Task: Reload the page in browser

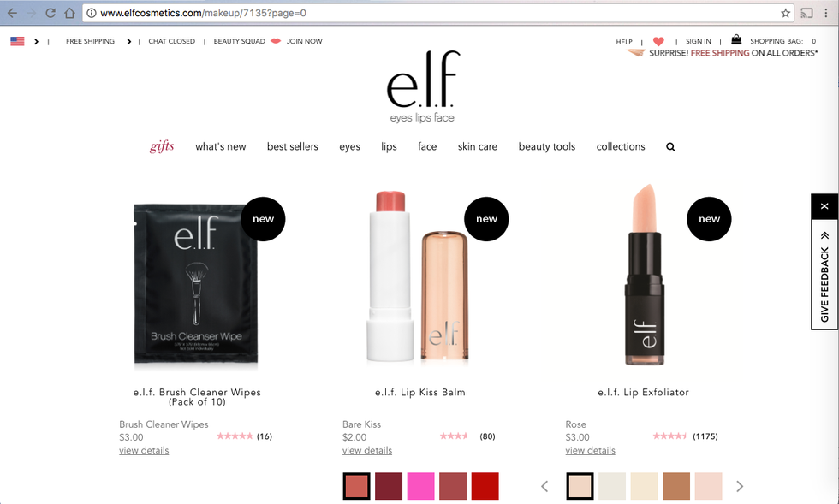Action: [x=51, y=13]
